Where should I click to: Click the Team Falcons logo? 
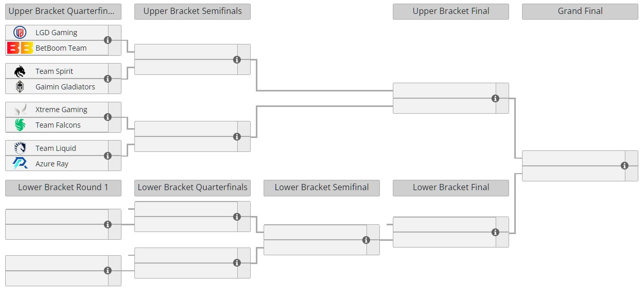(x=20, y=125)
